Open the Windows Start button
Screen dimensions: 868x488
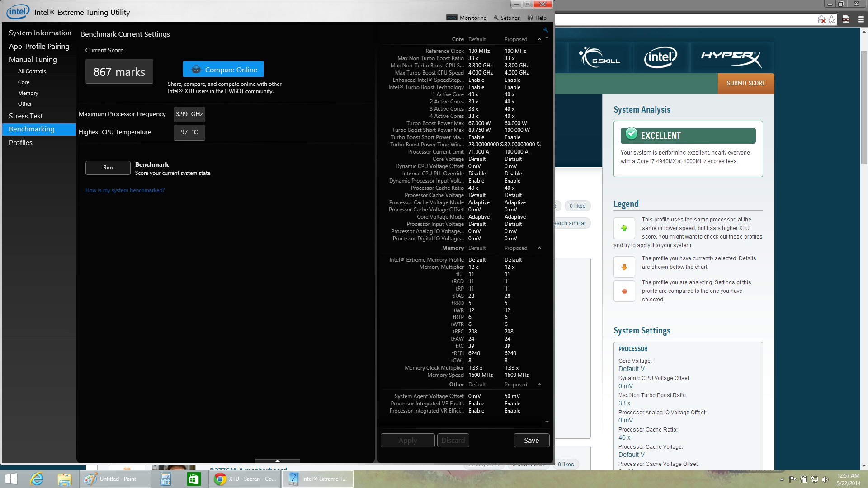(x=11, y=479)
